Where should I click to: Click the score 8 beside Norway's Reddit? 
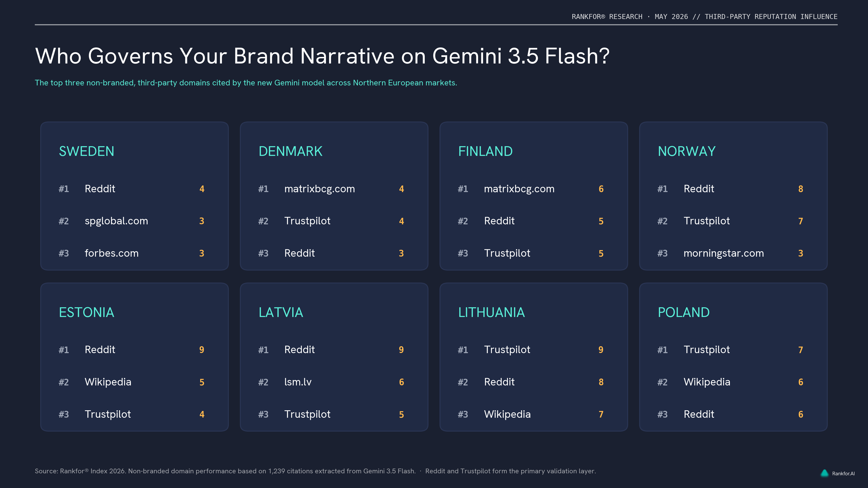(x=801, y=189)
